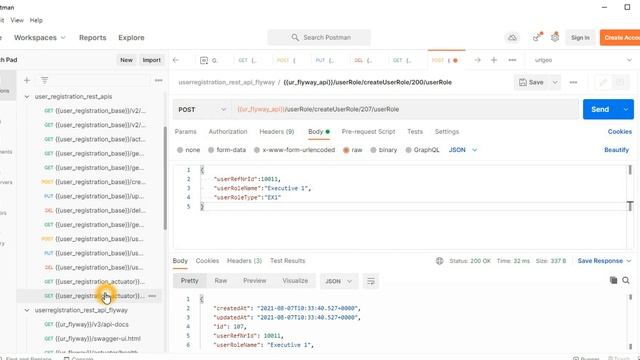Open tab options three-dots menu

512,60
